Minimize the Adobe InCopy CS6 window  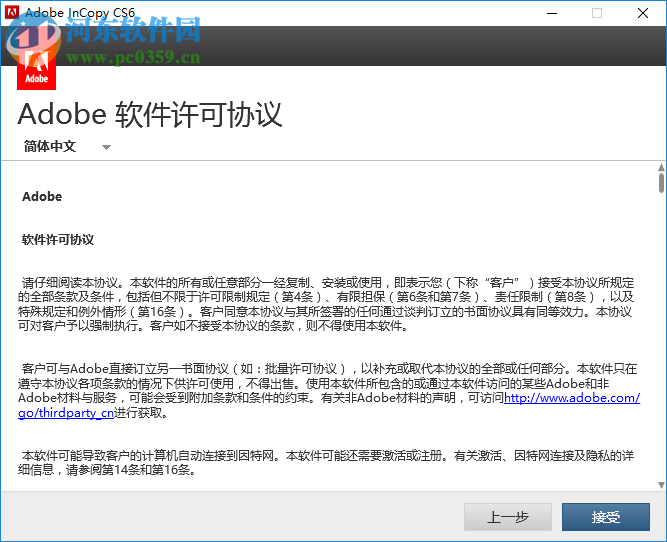[x=552, y=13]
